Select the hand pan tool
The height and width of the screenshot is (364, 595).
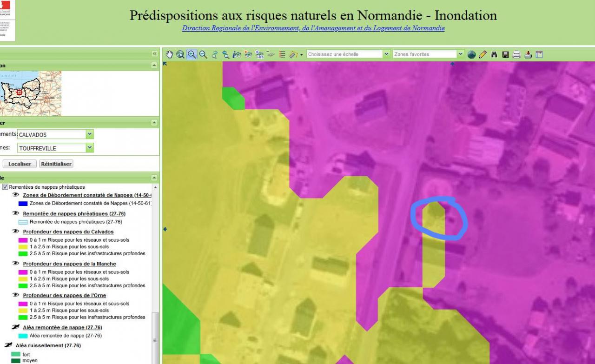pyautogui.click(x=169, y=54)
